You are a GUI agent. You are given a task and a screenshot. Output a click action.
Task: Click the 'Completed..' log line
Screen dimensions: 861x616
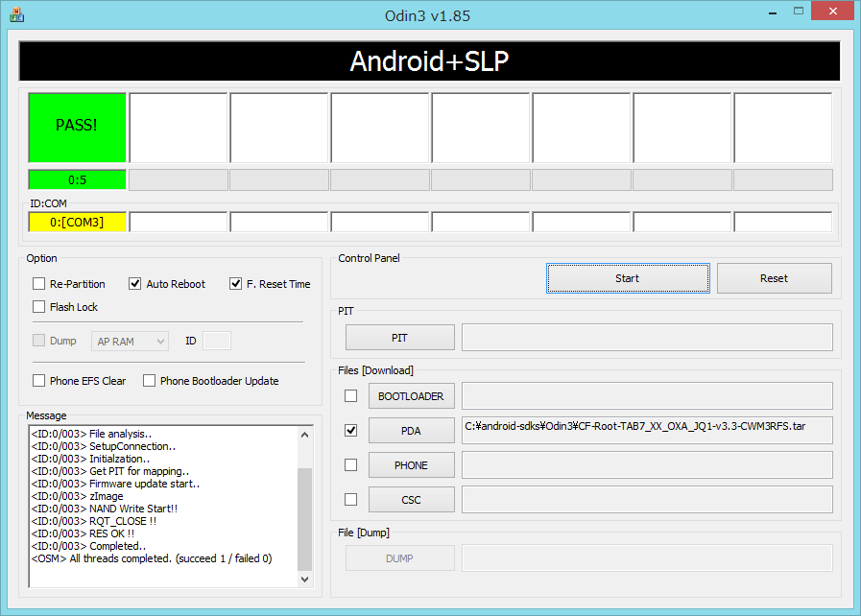coord(88,546)
